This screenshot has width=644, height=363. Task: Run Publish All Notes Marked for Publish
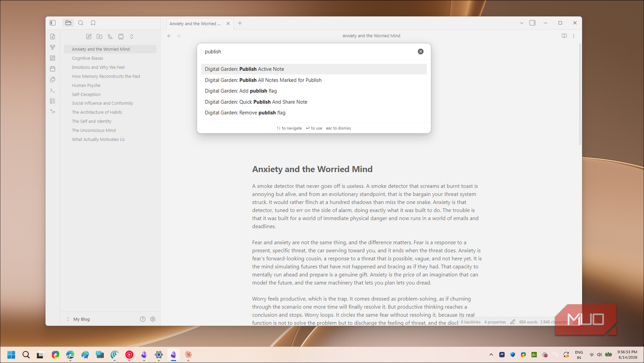(314, 80)
